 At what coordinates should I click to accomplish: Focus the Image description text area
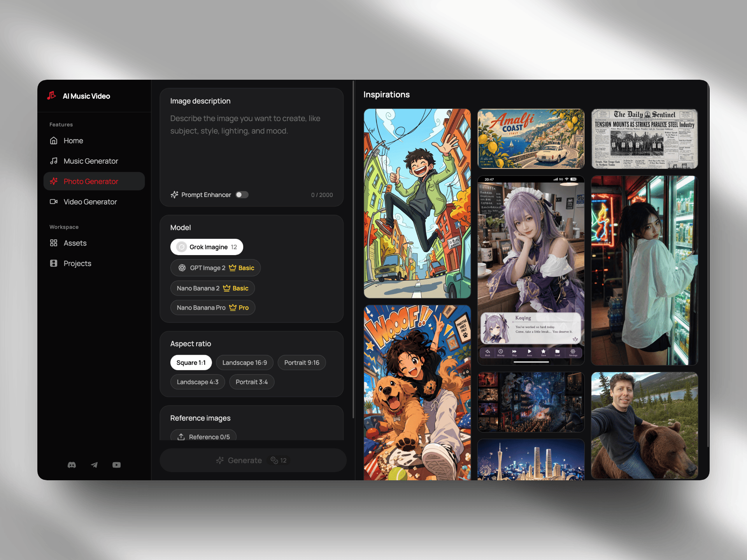251,148
